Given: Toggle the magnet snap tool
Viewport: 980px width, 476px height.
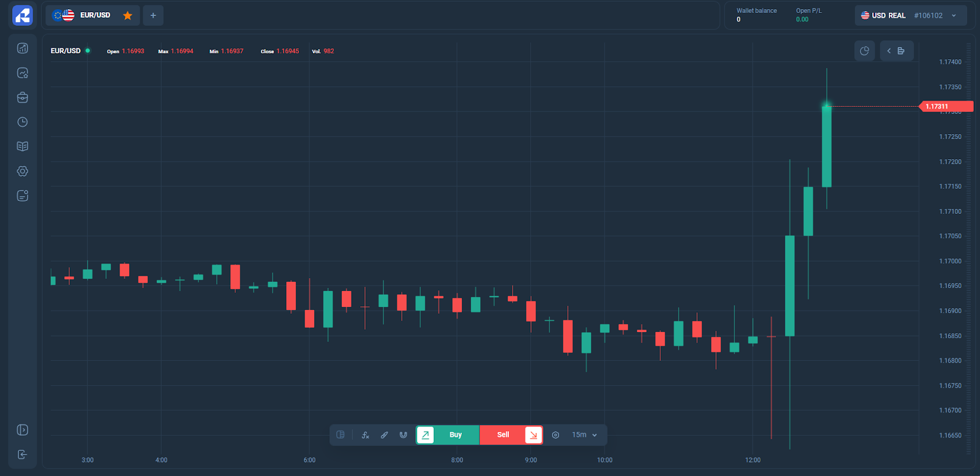Looking at the screenshot, I should (403, 435).
